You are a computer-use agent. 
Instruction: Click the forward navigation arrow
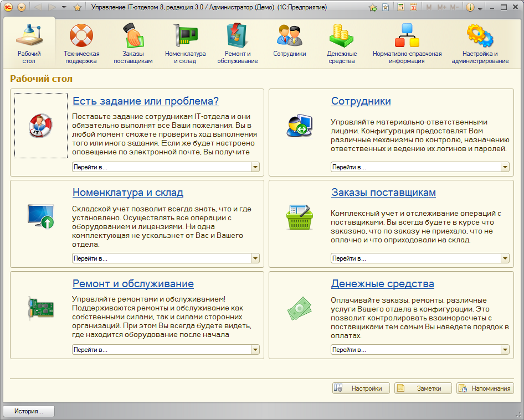coord(52,7)
